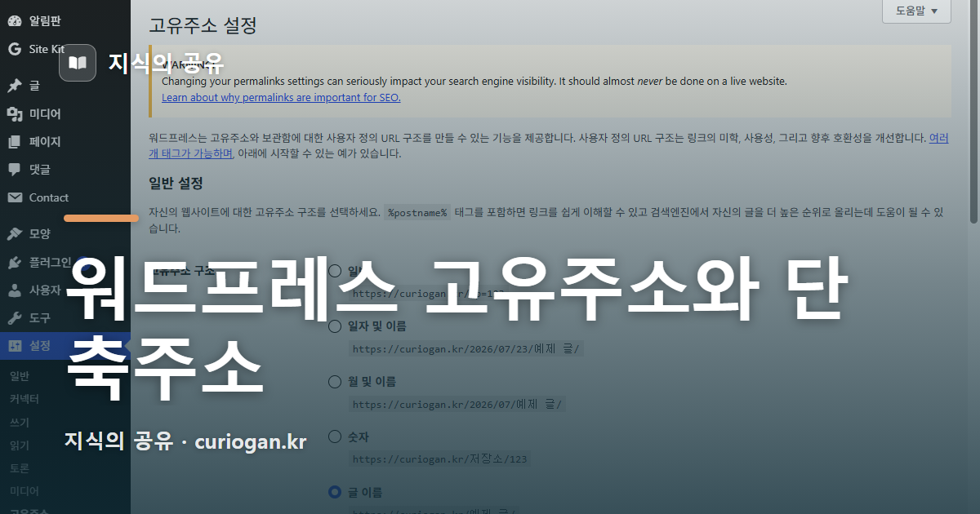
Task: Open Learn about why permalinks are important link
Action: pos(281,97)
